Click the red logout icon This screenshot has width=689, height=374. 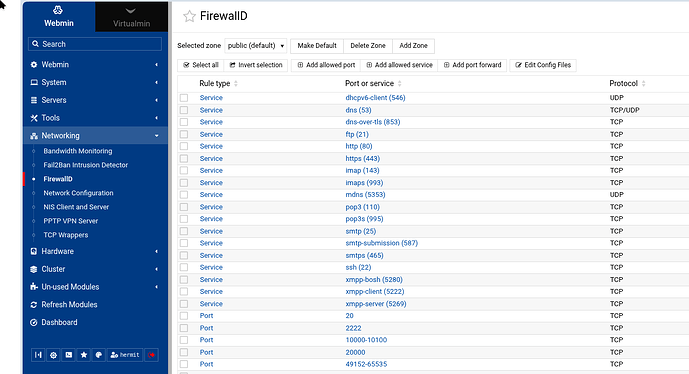(x=151, y=355)
